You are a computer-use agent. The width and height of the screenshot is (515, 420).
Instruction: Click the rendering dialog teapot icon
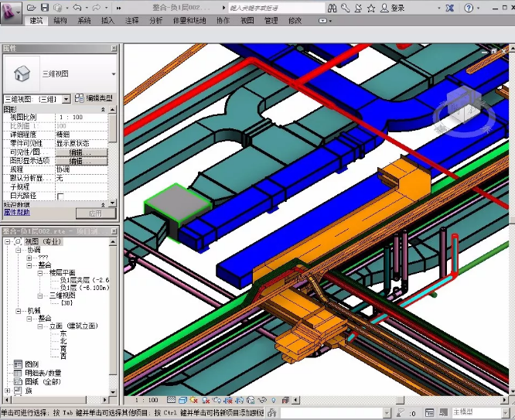tap(217, 400)
